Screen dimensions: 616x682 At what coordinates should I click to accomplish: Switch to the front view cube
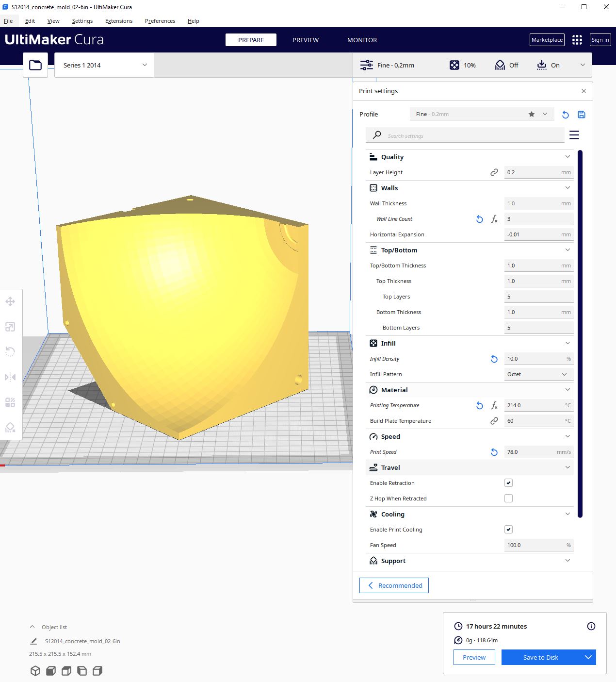51,671
